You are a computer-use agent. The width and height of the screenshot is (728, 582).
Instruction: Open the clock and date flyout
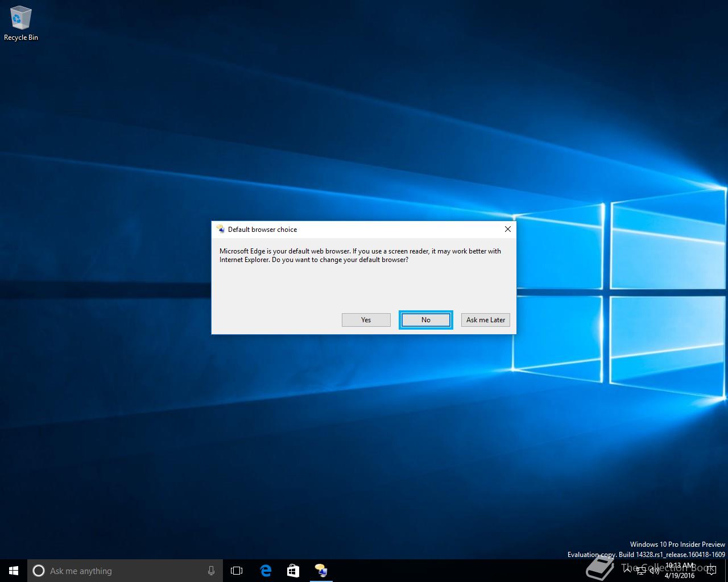click(680, 571)
